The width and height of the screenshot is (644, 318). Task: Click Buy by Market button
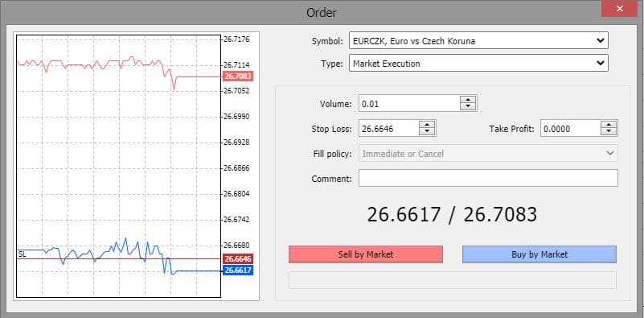coord(539,254)
